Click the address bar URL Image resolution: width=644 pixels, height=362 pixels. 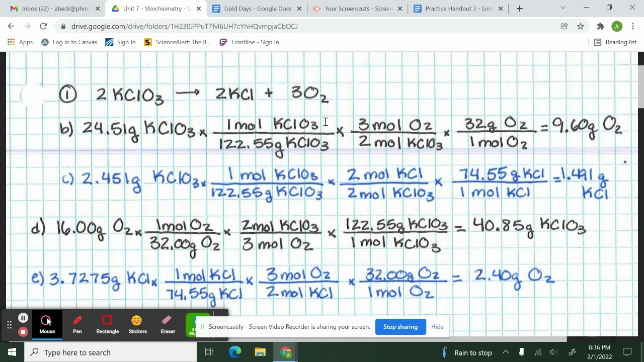click(x=185, y=26)
